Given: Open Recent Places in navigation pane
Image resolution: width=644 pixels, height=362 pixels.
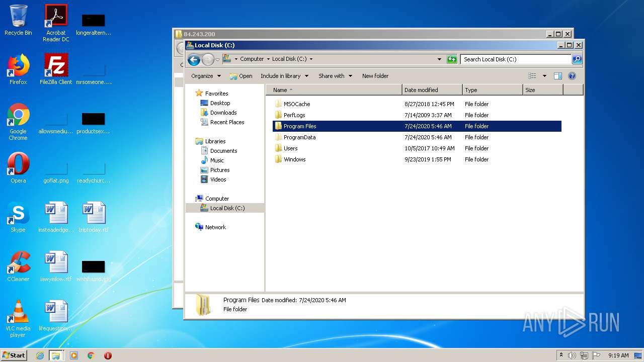Looking at the screenshot, I should 227,122.
